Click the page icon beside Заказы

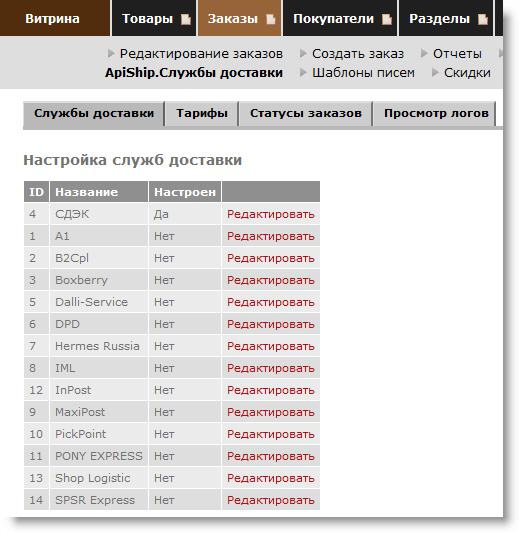tap(271, 19)
